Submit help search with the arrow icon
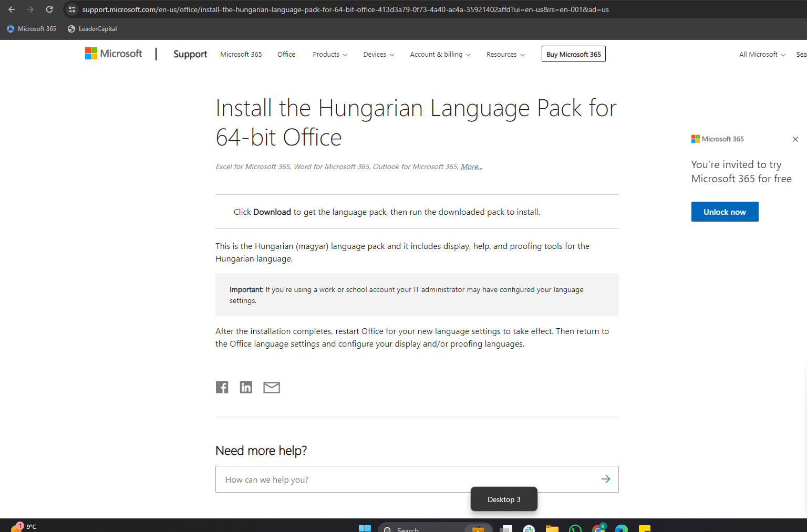Screen dimensions: 807x532 (606, 479)
